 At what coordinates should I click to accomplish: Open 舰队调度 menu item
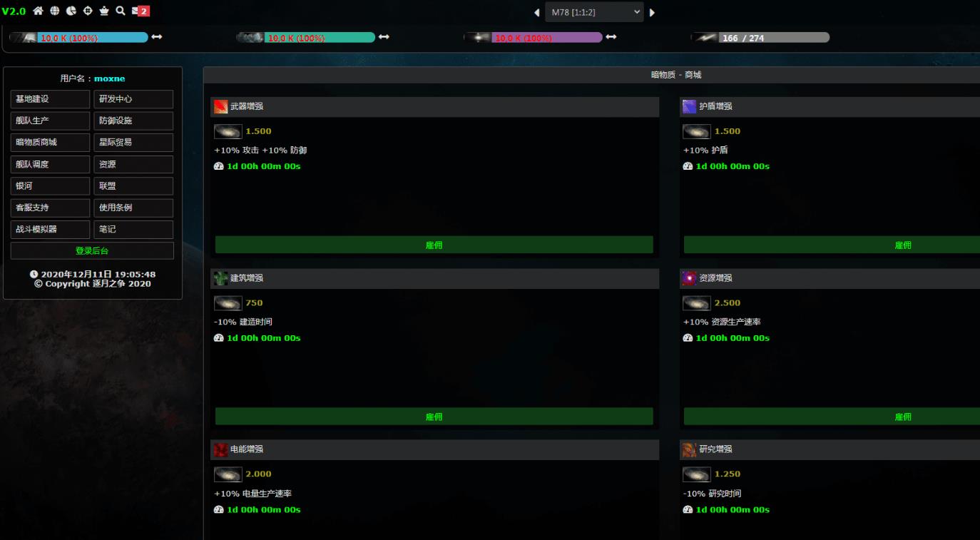click(50, 164)
